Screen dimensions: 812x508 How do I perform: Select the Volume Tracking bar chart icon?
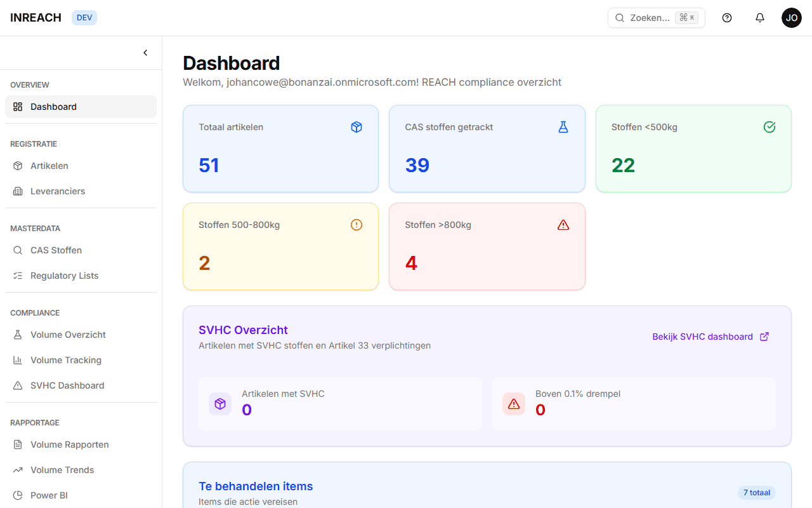coord(18,360)
